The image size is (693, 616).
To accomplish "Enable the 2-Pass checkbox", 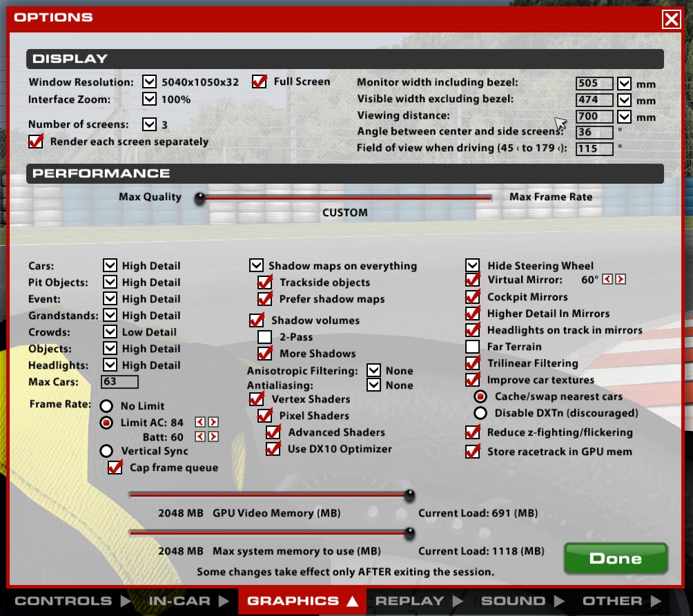I will [265, 336].
